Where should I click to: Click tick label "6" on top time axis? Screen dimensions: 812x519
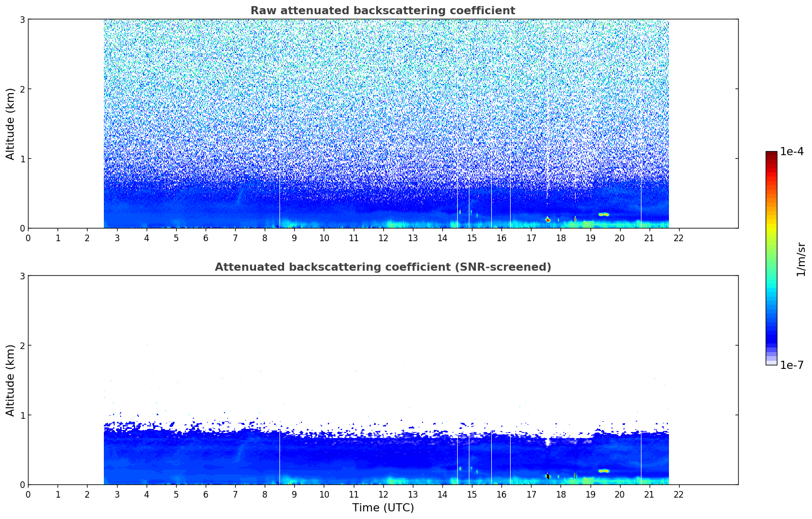(206, 238)
